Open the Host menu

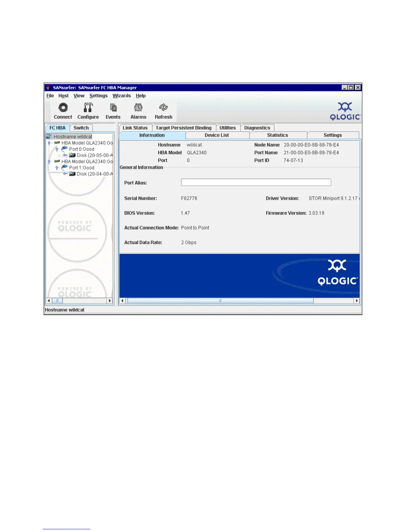click(x=63, y=96)
